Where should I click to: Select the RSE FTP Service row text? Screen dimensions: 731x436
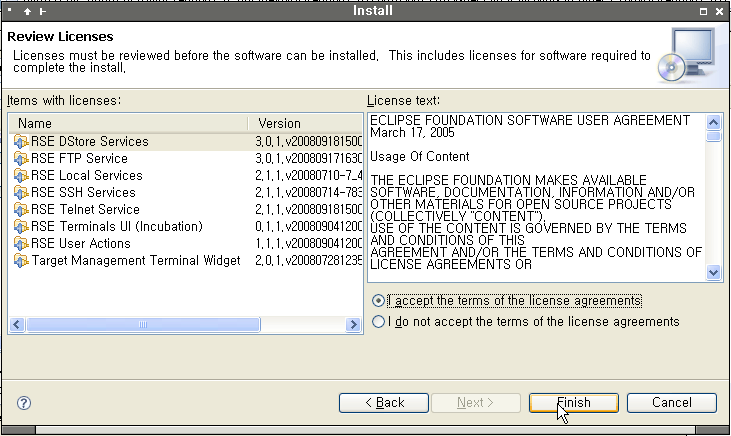79,159
